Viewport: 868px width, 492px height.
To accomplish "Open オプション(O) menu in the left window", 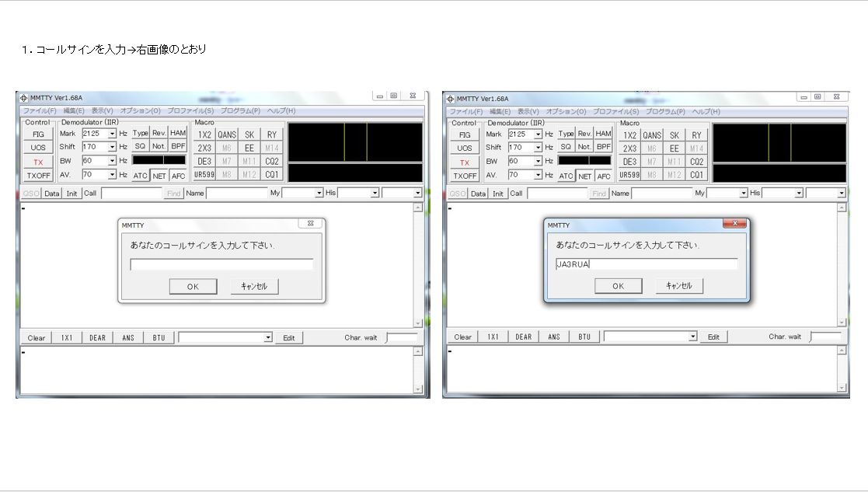I will click(140, 110).
